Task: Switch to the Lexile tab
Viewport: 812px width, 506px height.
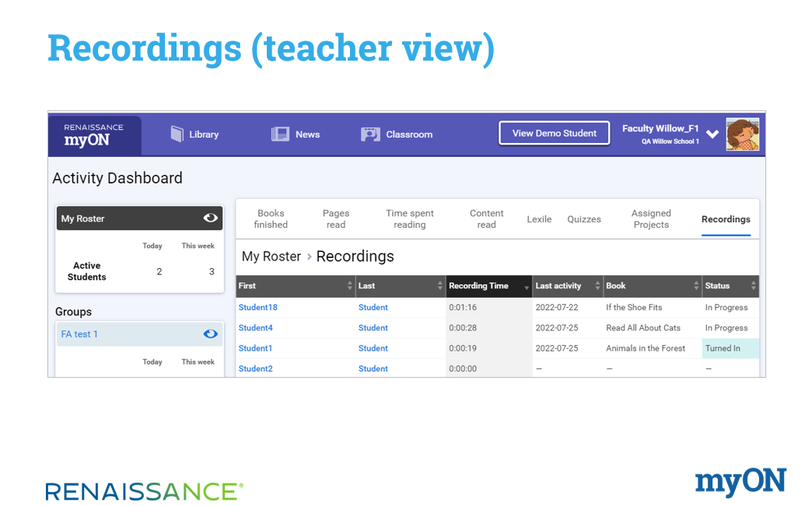Action: coord(539,219)
